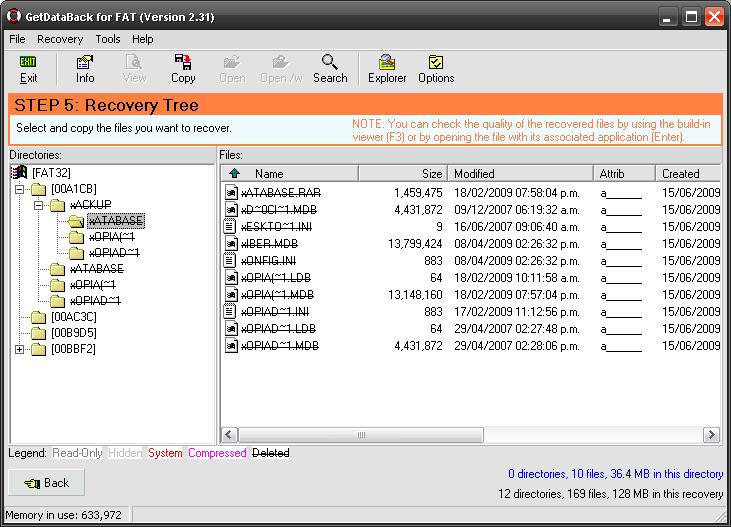Select the [00BBF2] directory
This screenshot has height=527, width=731.
click(x=73, y=349)
